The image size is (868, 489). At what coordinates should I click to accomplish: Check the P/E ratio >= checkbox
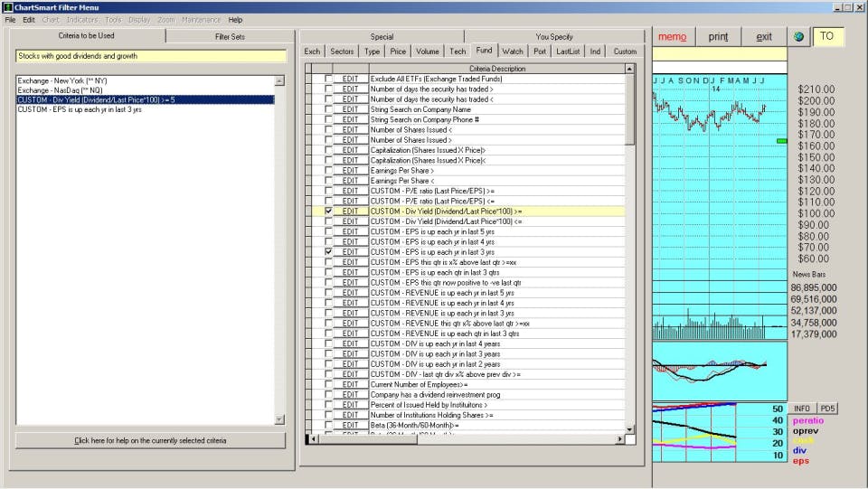[328, 191]
